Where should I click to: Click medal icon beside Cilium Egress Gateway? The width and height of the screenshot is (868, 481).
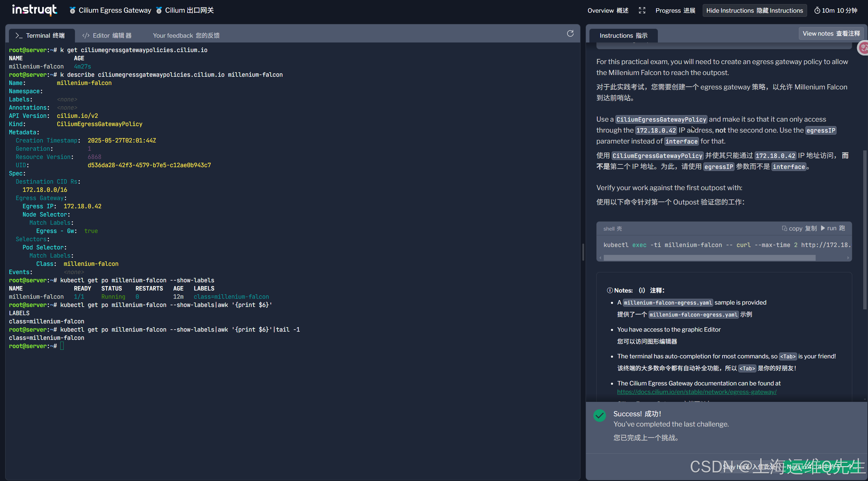point(72,11)
